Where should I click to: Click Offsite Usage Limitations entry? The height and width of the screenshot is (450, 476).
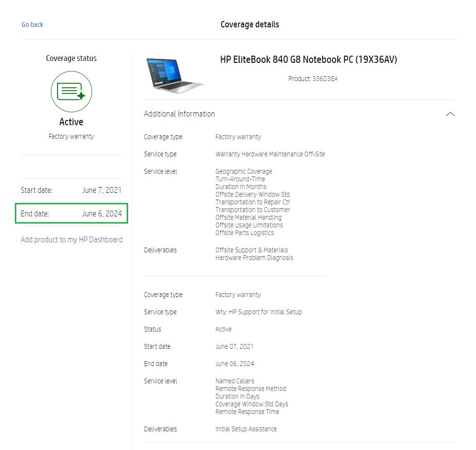(x=249, y=225)
